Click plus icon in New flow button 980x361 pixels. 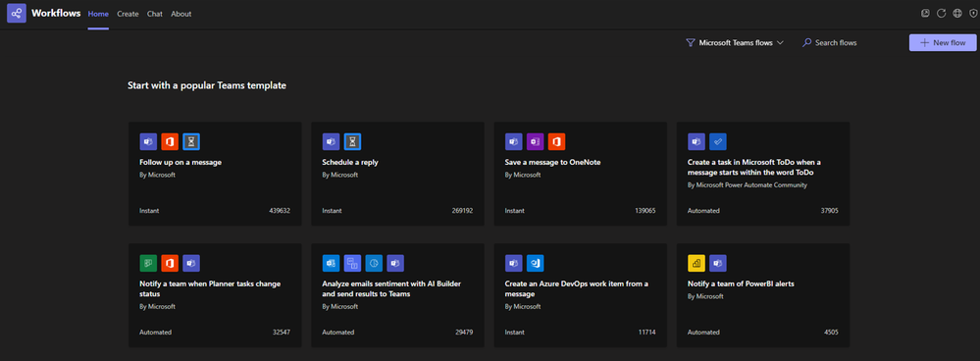point(925,43)
